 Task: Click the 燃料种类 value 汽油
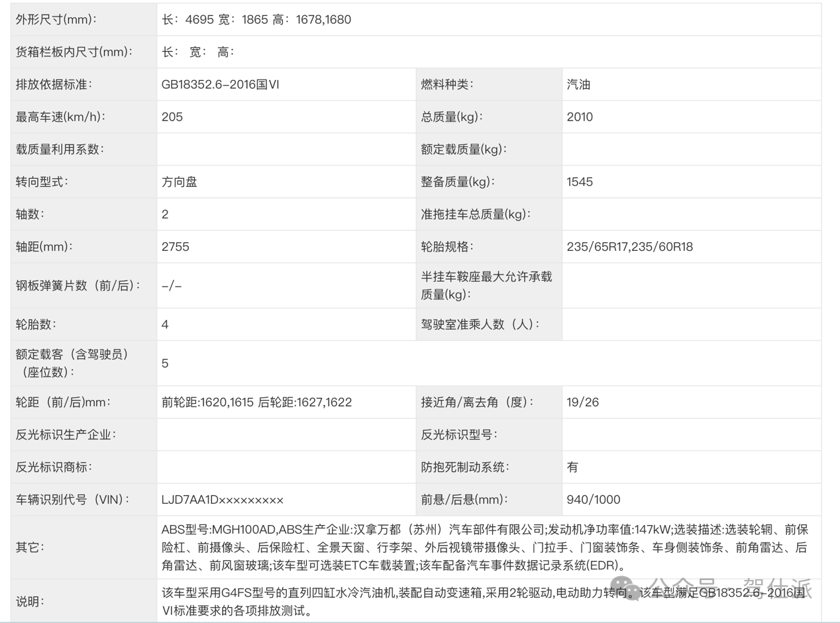(x=578, y=84)
